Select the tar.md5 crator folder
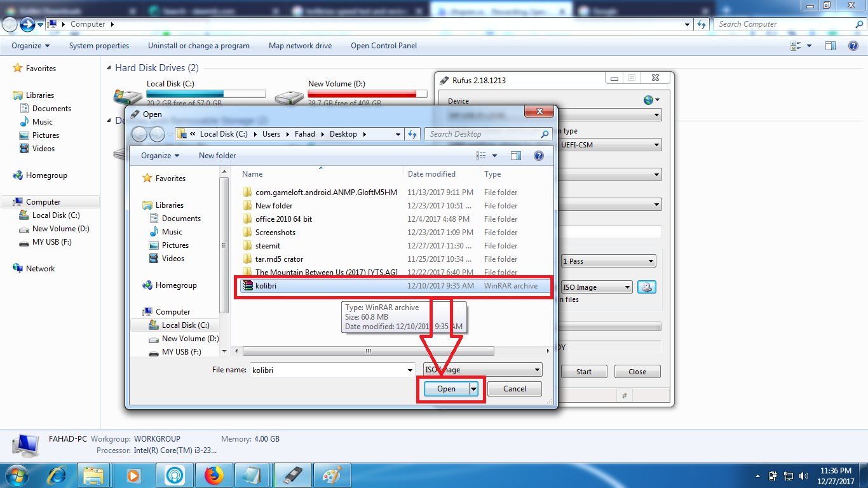Image resolution: width=868 pixels, height=488 pixels. [x=279, y=259]
